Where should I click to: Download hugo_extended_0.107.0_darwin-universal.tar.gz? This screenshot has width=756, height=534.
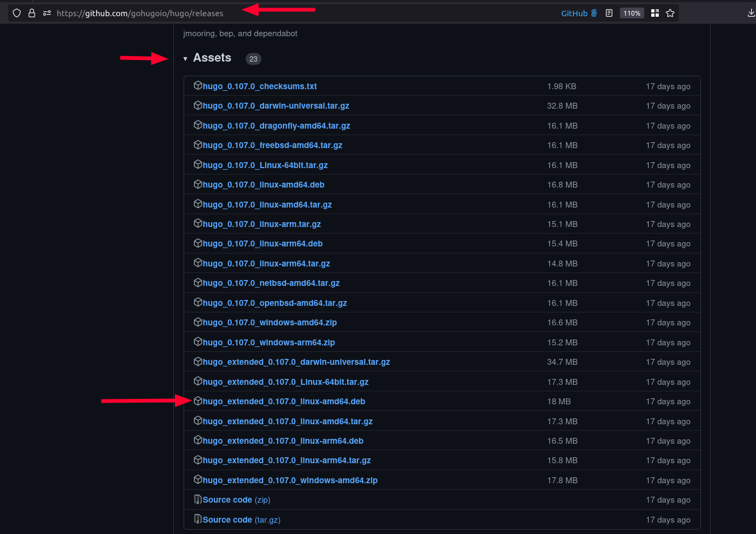tap(296, 362)
